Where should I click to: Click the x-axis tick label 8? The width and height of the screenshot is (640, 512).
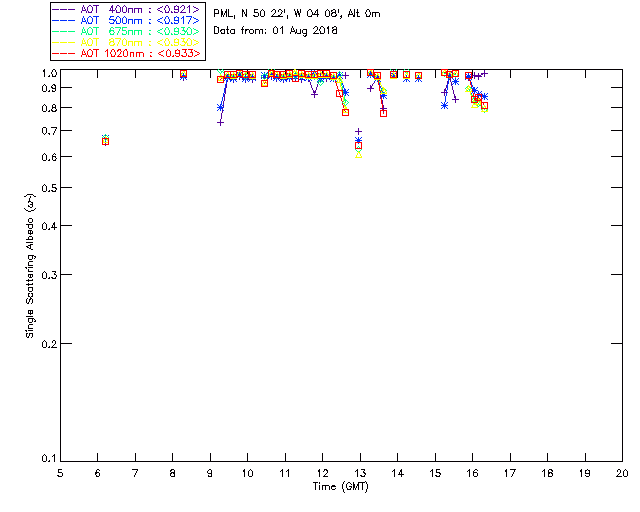tap(173, 474)
